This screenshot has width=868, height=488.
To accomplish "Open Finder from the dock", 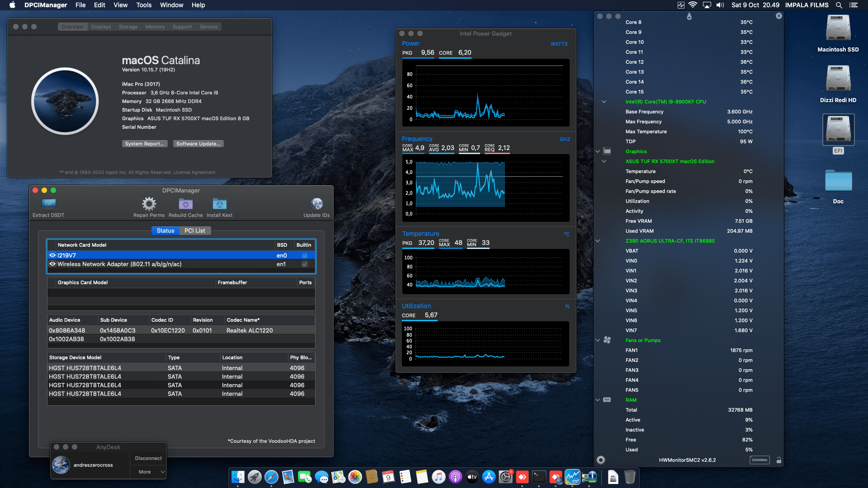I will click(x=238, y=477).
